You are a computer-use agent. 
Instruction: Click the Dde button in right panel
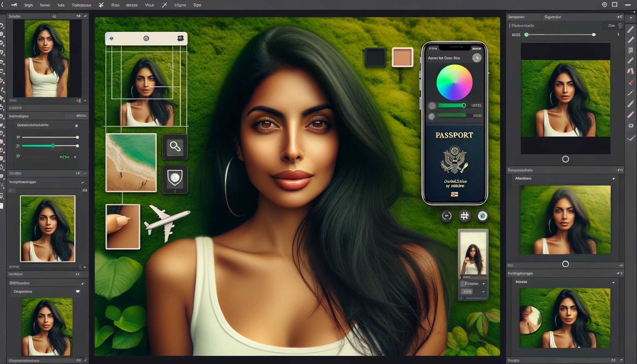611,26
